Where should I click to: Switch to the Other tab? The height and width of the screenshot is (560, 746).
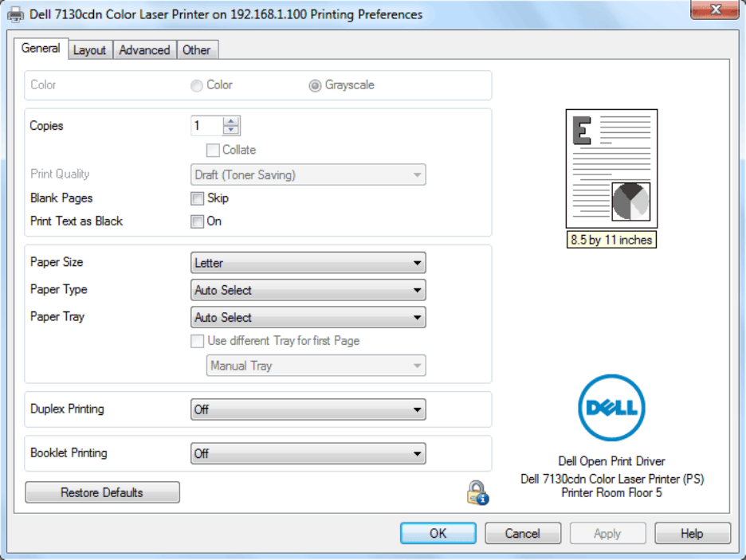(x=197, y=50)
